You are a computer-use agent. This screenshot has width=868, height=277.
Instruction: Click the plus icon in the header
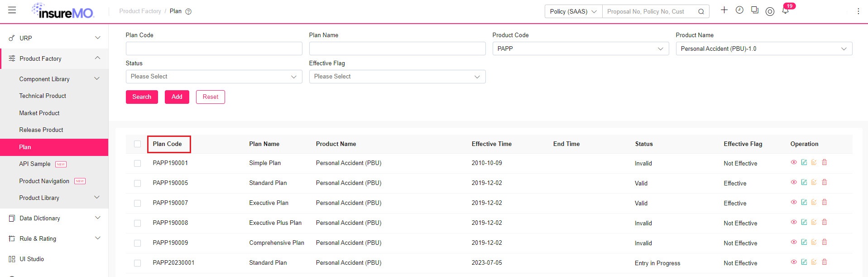(x=724, y=10)
